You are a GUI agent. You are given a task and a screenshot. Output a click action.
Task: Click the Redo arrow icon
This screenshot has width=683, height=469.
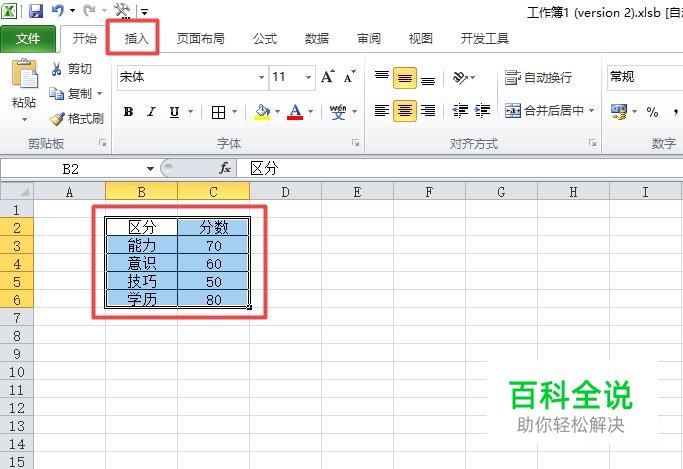click(x=89, y=10)
